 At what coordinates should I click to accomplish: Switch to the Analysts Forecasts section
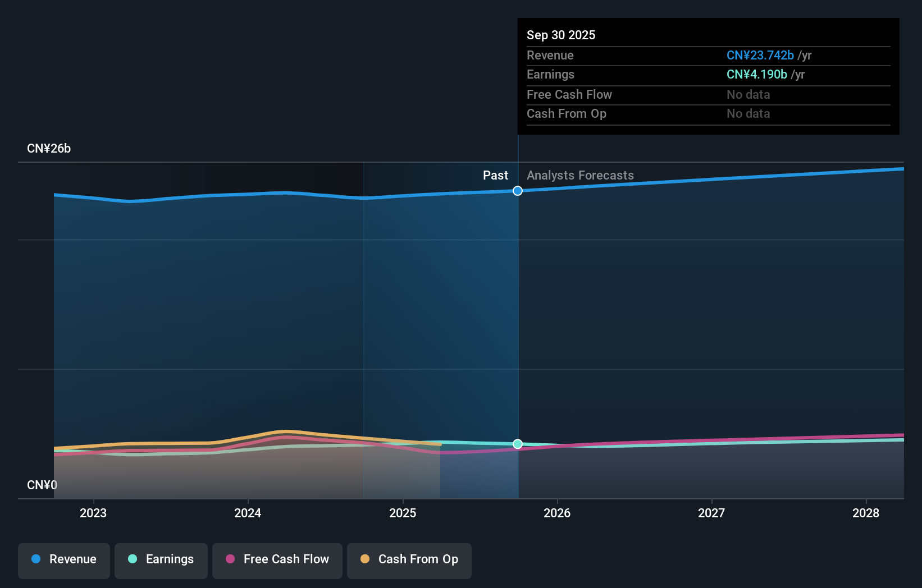tap(580, 175)
